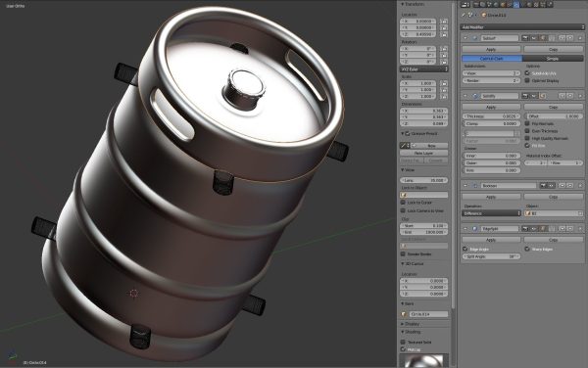Toggle Solidify render visibility camera icon
The height and width of the screenshot is (368, 588).
click(x=525, y=96)
